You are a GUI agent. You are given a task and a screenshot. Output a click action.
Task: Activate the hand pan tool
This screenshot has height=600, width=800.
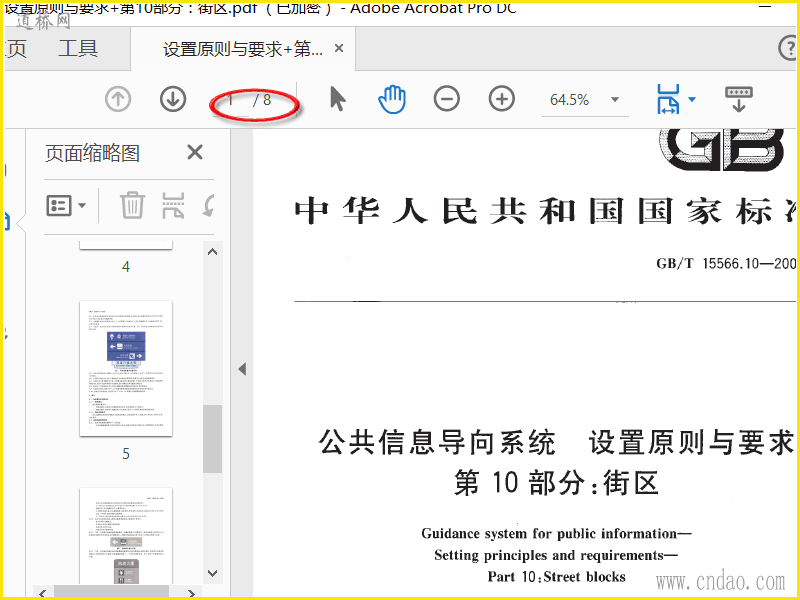click(392, 99)
